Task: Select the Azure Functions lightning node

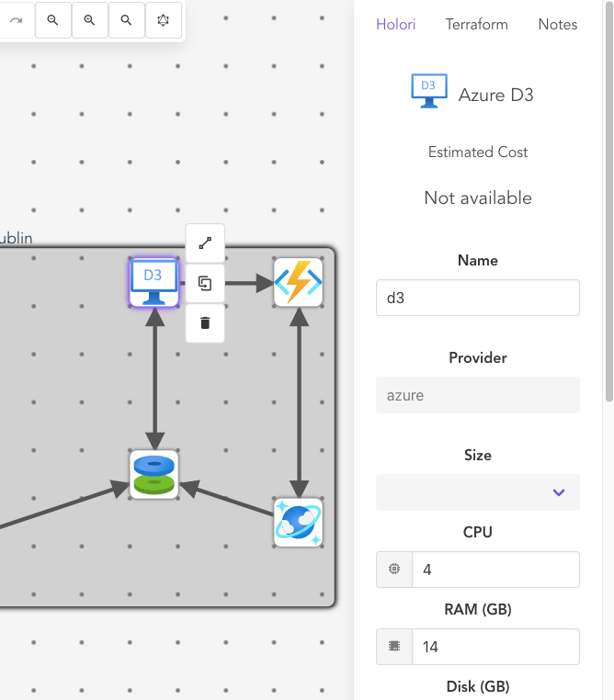Action: pyautogui.click(x=299, y=282)
